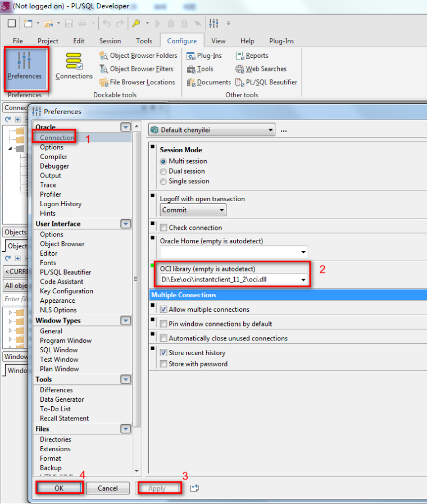Select Single session radio button

(163, 181)
